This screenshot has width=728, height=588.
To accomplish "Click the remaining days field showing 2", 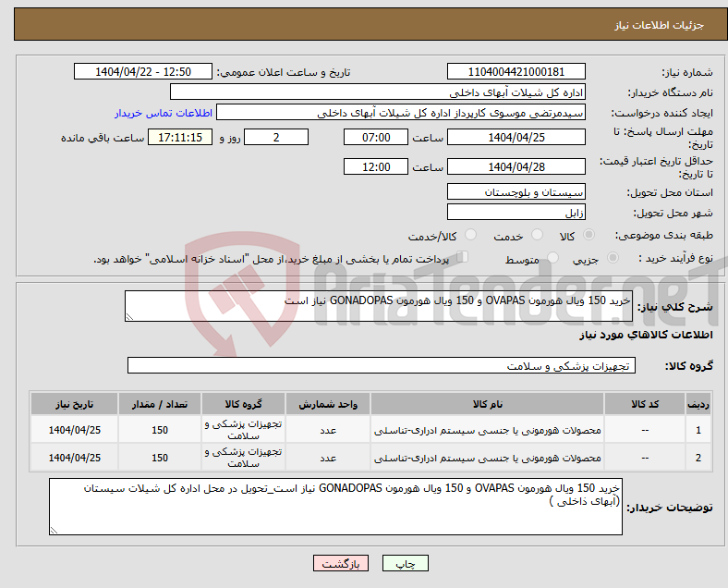I will point(276,138).
